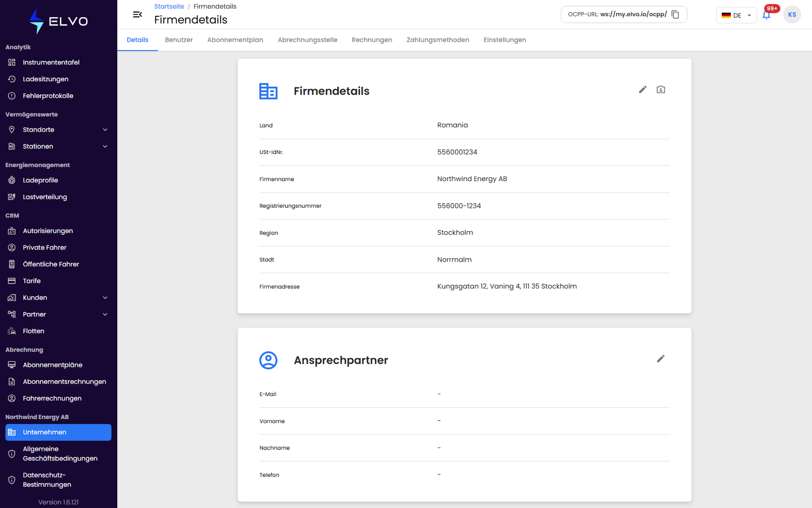
Task: Select the Unternehmen sidebar item
Action: tap(58, 432)
